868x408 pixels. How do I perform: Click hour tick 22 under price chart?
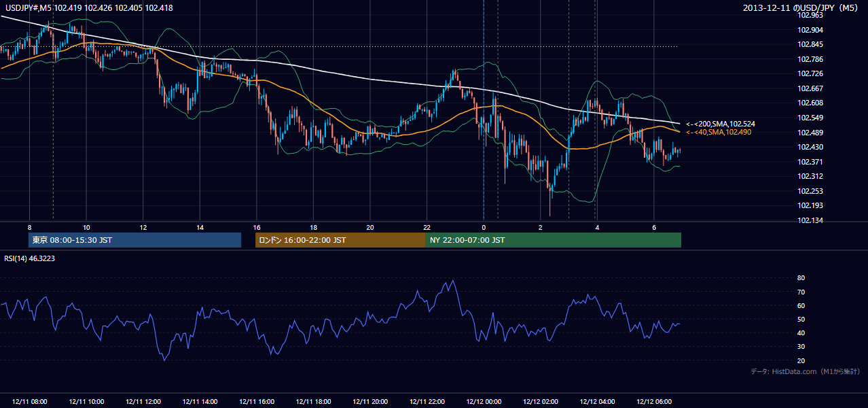pyautogui.click(x=427, y=227)
